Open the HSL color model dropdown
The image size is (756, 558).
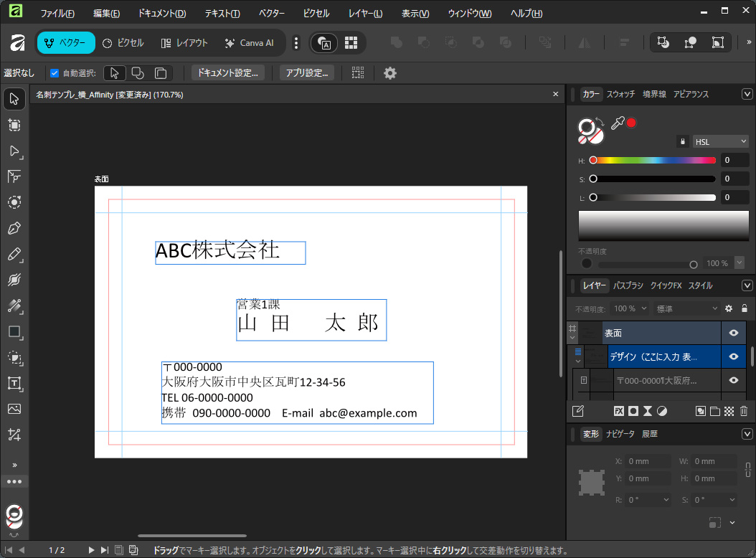pyautogui.click(x=719, y=141)
